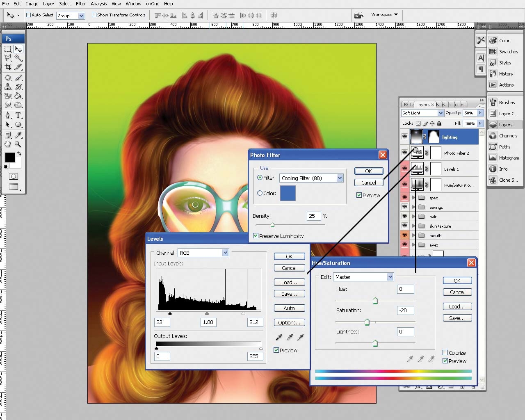Open the Select menu
Viewport: 525px width, 420px height.
tap(65, 4)
